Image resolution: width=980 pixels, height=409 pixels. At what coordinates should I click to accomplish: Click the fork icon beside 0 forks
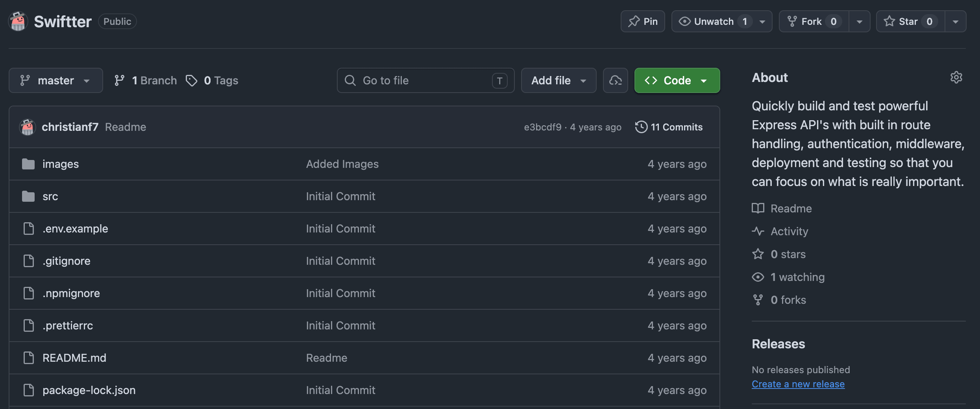[x=758, y=300]
